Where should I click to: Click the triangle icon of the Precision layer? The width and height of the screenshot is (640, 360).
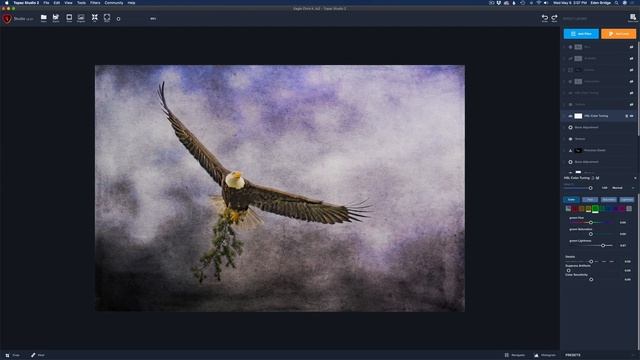click(x=570, y=150)
